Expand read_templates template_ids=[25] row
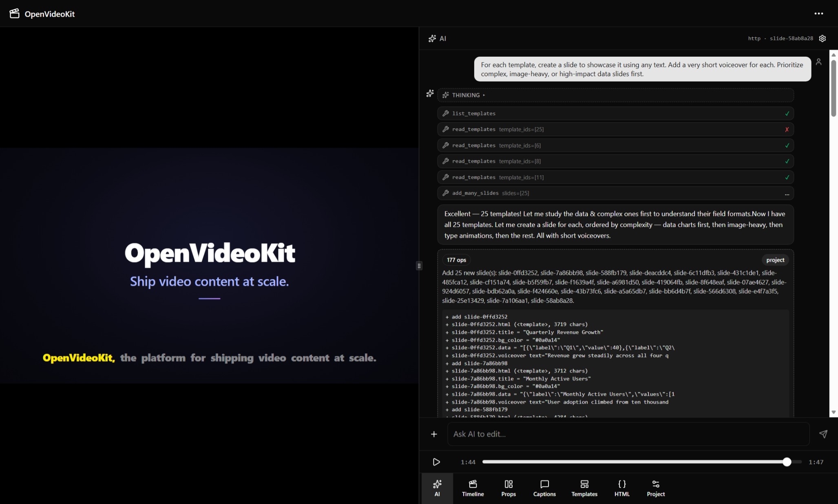The width and height of the screenshot is (838, 504). click(x=615, y=129)
